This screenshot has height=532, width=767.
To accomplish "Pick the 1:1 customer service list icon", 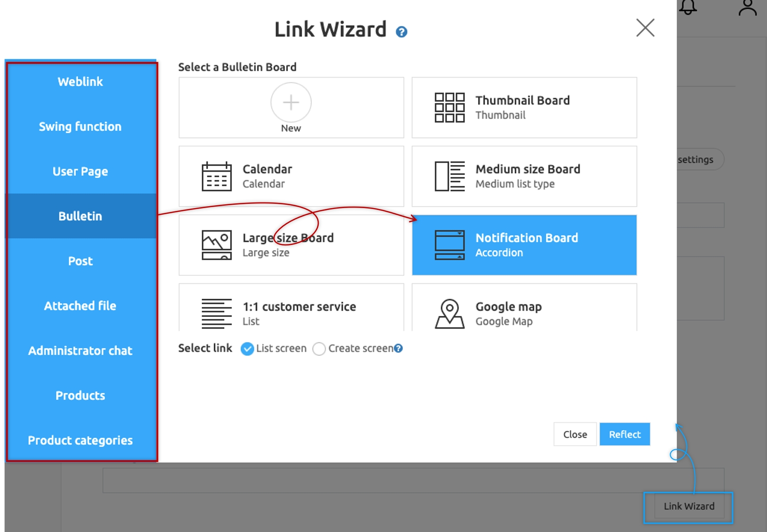I will point(217,314).
